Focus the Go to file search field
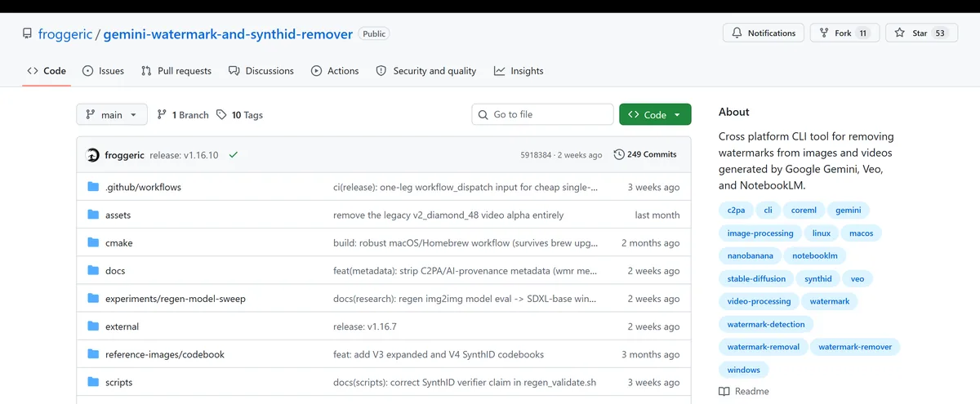Viewport: 980px width, 404px height. tap(542, 115)
